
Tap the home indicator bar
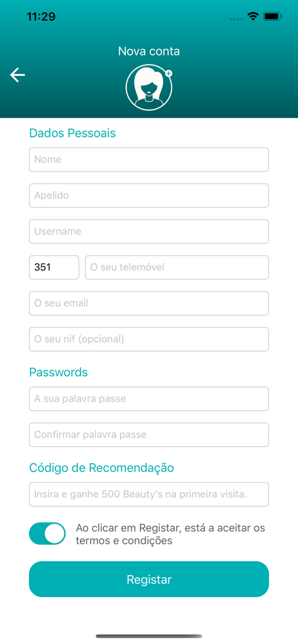click(x=149, y=636)
